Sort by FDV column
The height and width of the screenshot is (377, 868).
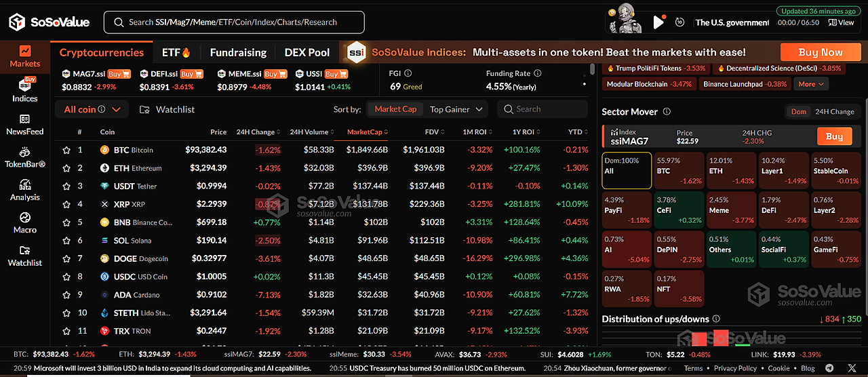click(434, 132)
